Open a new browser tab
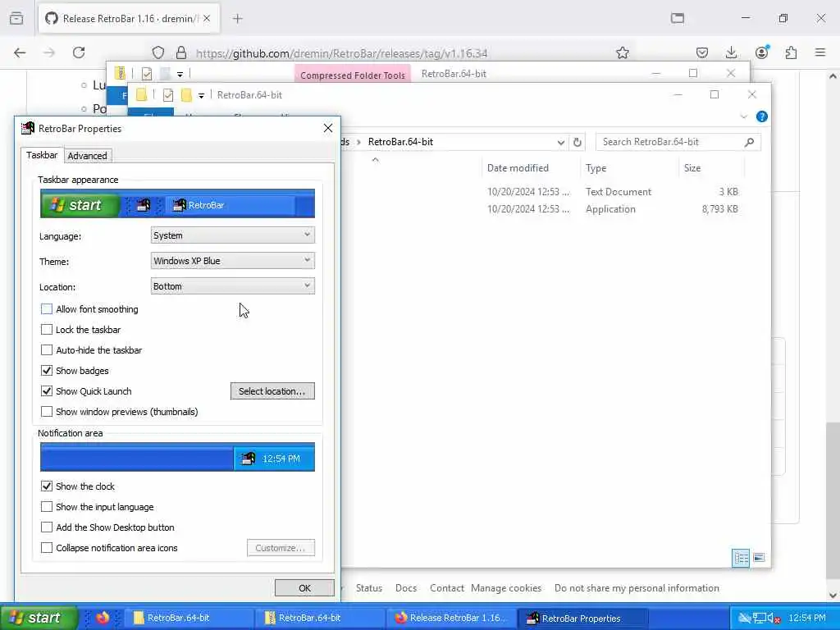Viewport: 840px width, 630px height. pos(238,19)
